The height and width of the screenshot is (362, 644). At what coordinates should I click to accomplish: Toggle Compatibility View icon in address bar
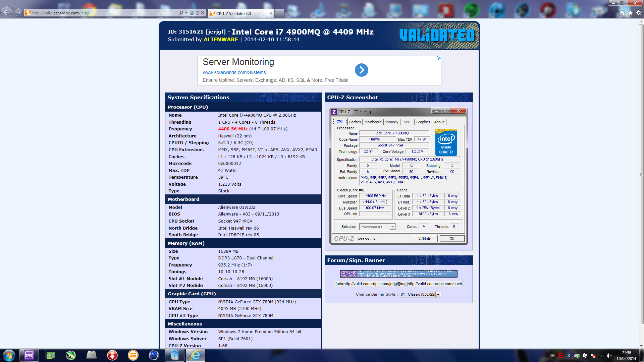192,13
